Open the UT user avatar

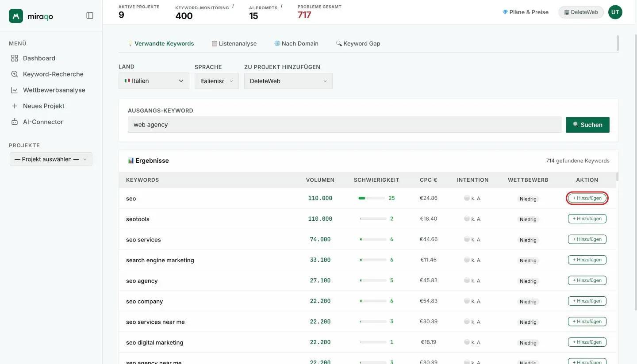[x=615, y=12]
